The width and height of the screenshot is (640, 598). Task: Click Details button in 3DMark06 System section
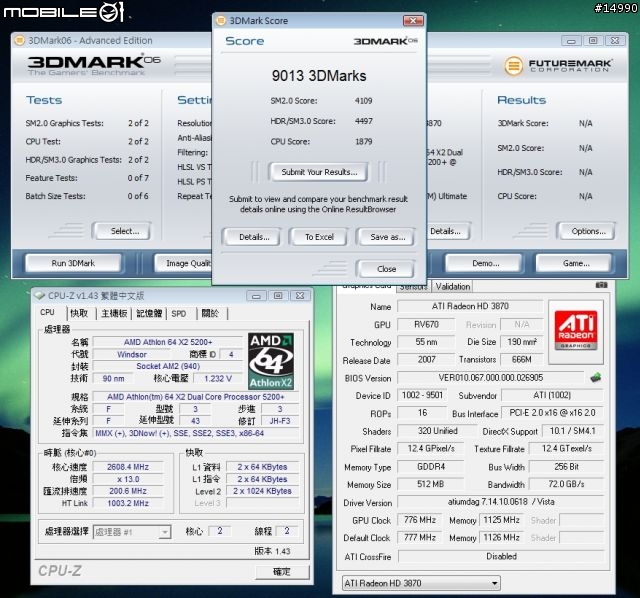tap(448, 231)
